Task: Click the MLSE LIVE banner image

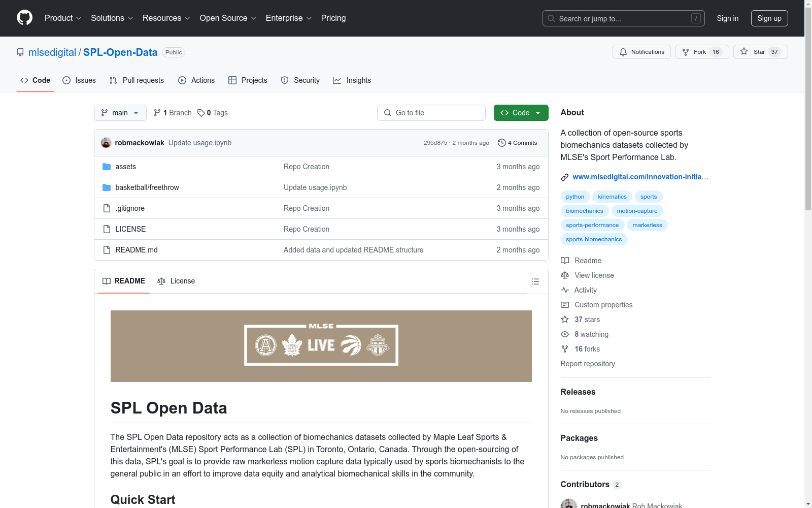Action: (321, 346)
